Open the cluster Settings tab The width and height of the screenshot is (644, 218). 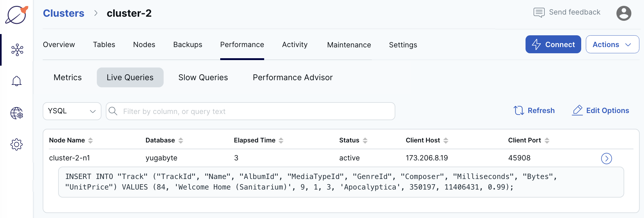click(x=403, y=45)
